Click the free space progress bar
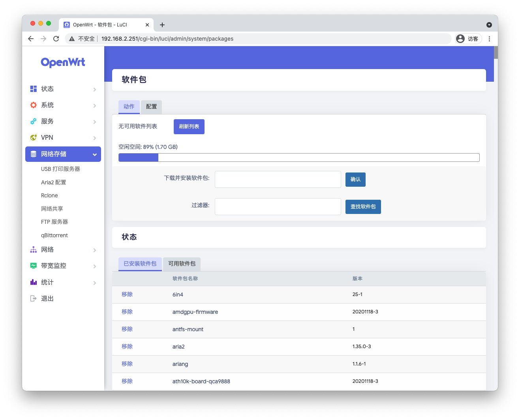The image size is (520, 420). tap(299, 157)
